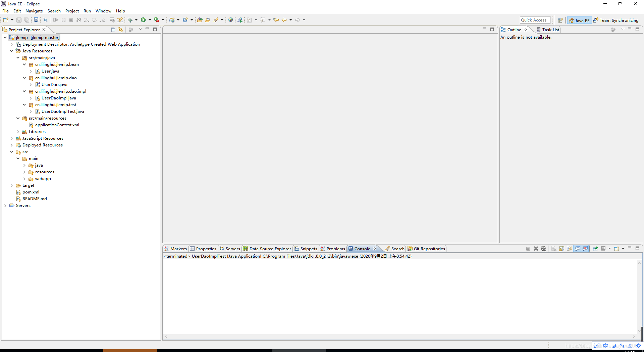Click Console horizontal scrollbar

400,337
